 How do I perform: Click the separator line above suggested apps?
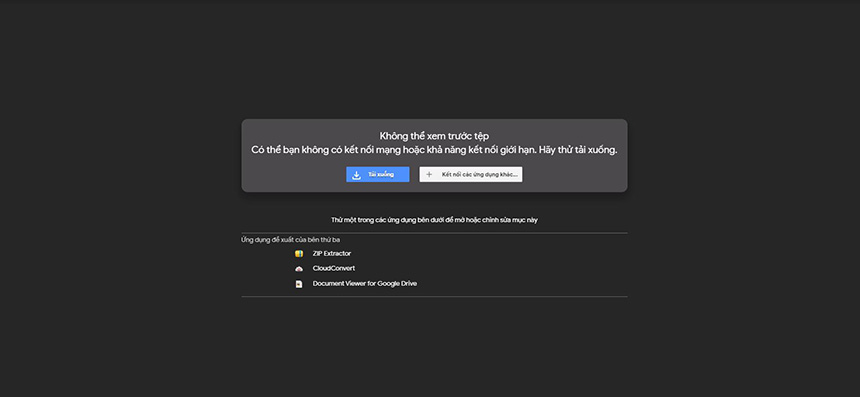click(434, 233)
